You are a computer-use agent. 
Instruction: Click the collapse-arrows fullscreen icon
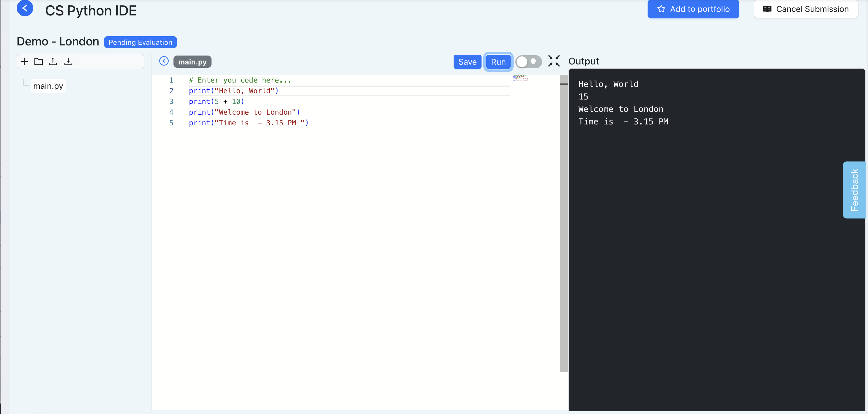[x=554, y=61]
